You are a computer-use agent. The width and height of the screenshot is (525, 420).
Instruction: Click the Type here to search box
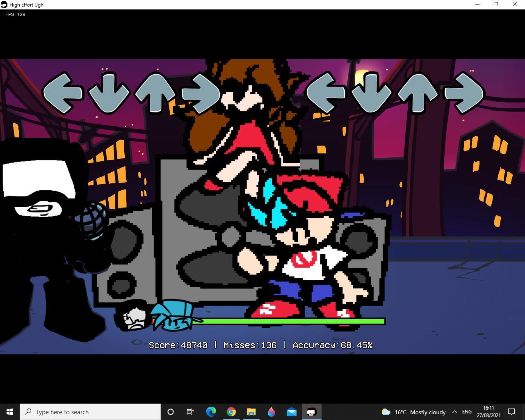[x=90, y=412]
